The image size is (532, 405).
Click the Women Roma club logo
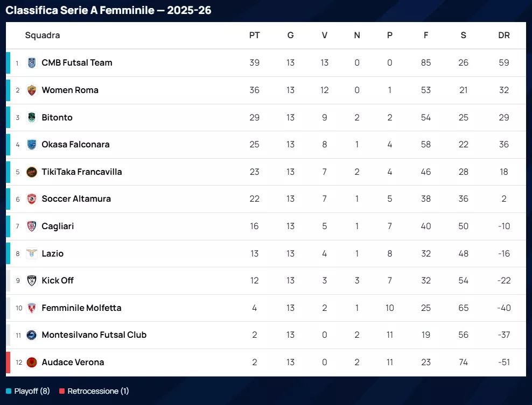pyautogui.click(x=32, y=90)
